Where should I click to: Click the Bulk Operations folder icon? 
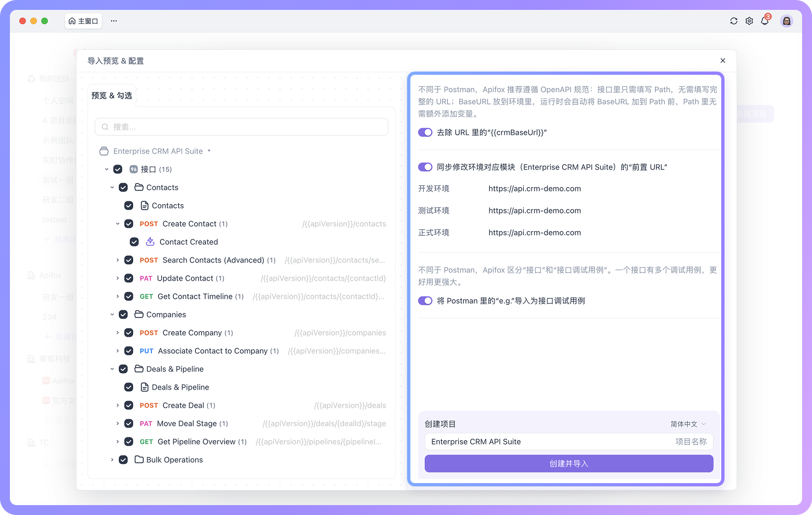pos(139,459)
